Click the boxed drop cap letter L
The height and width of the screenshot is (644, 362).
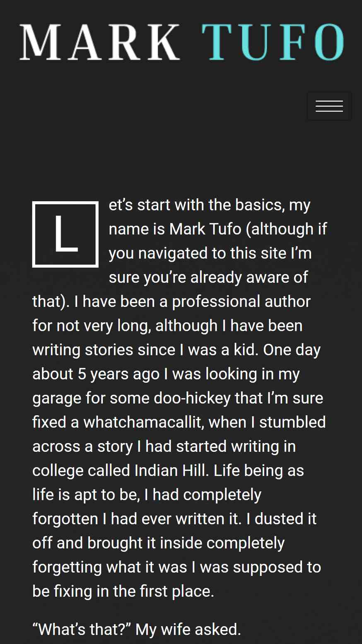pos(65,234)
